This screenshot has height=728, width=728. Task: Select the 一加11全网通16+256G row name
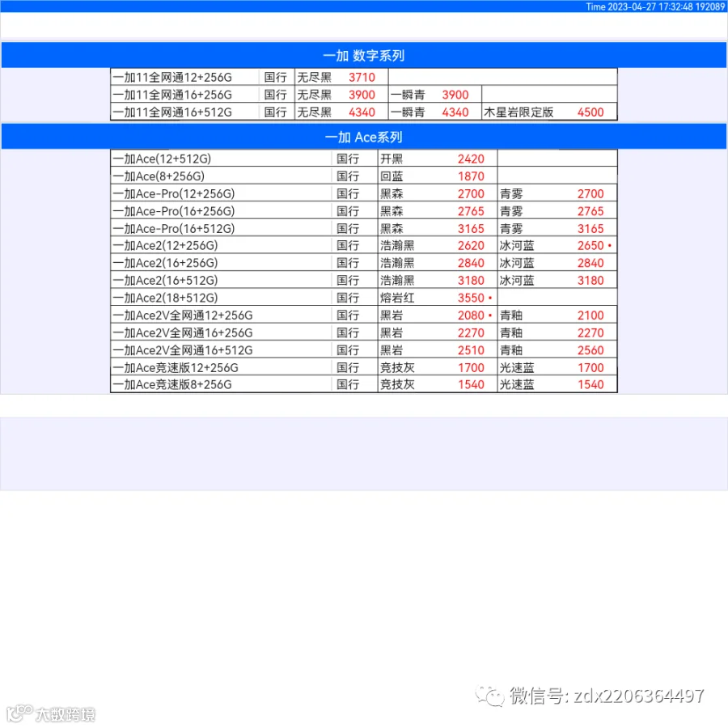point(172,95)
